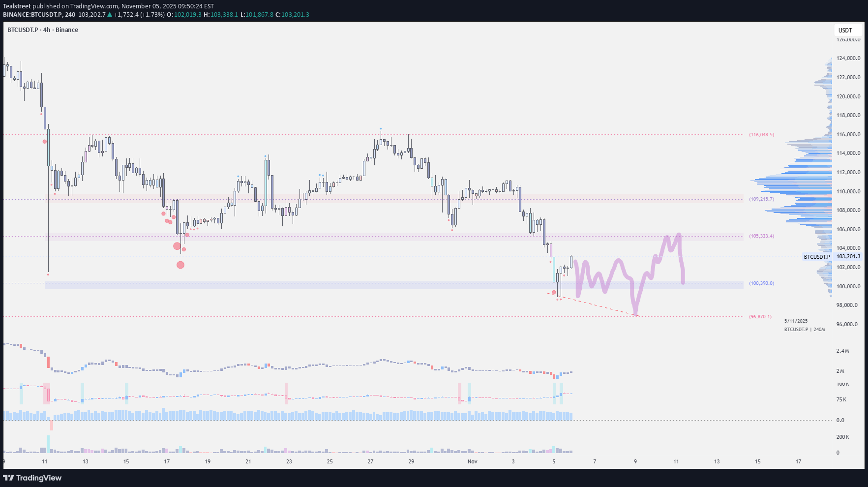Click the TradingView logo at bottom left
Screen dimensions: 868x487
point(32,478)
